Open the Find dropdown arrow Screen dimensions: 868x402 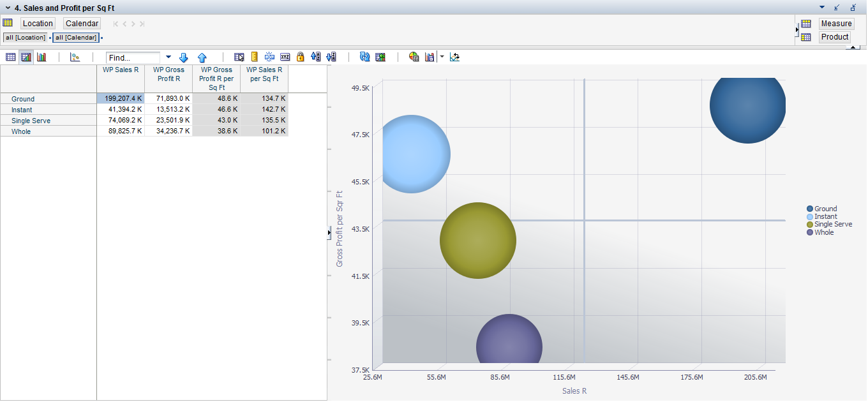167,57
